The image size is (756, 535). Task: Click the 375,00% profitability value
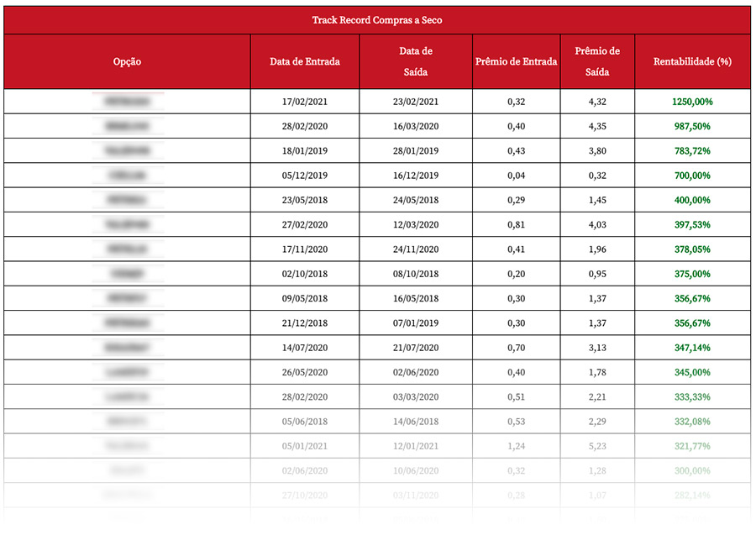[x=692, y=274]
